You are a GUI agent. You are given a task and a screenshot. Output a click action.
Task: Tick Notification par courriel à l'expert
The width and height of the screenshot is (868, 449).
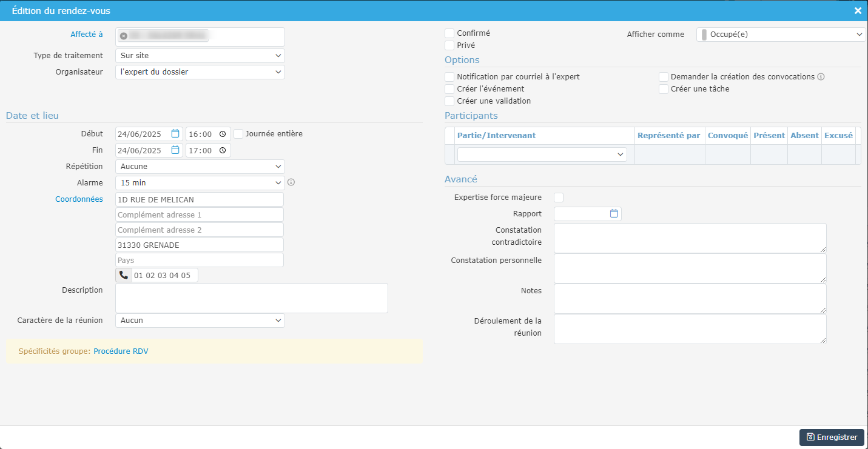click(449, 77)
